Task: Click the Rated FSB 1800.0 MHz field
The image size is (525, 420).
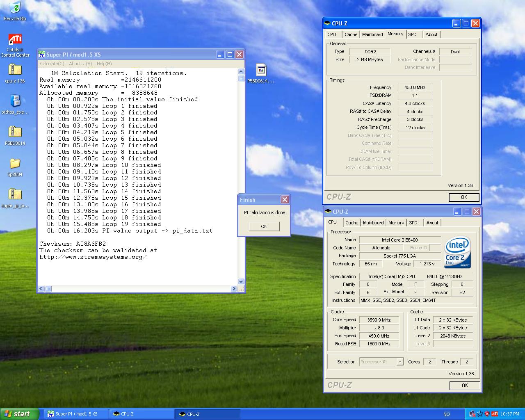Action: pyautogui.click(x=379, y=344)
